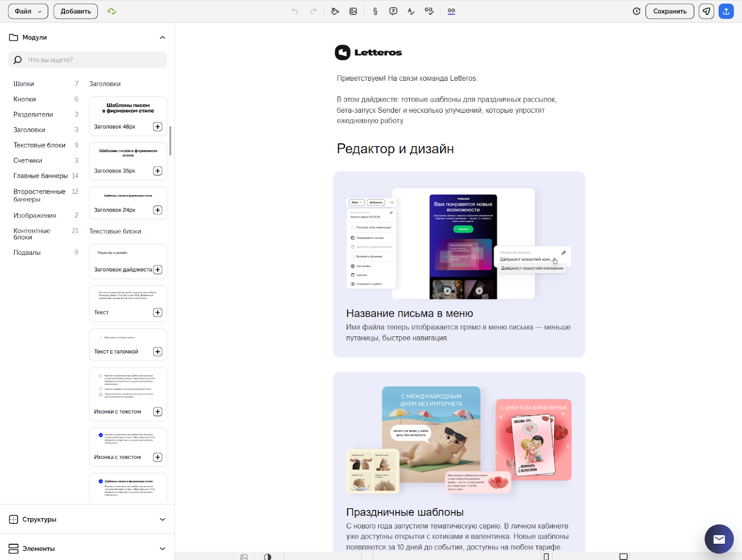Screen dimensions: 742x560
Task: Click the module search field
Action: (x=93, y=60)
